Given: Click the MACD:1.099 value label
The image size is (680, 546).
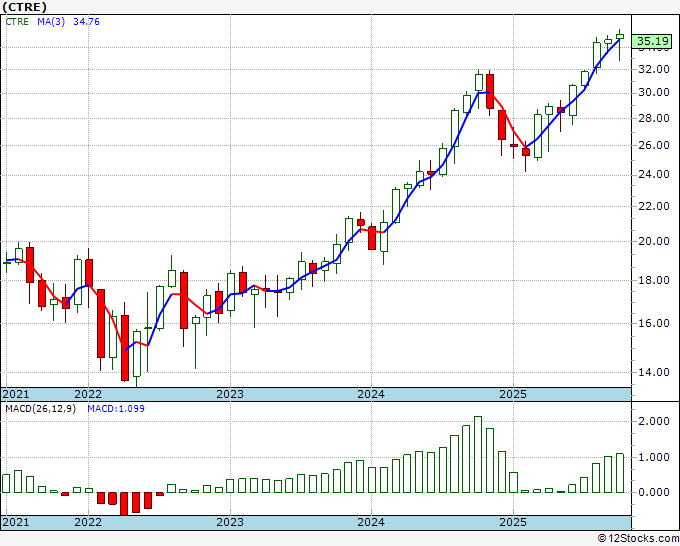Looking at the screenshot, I should point(116,409).
